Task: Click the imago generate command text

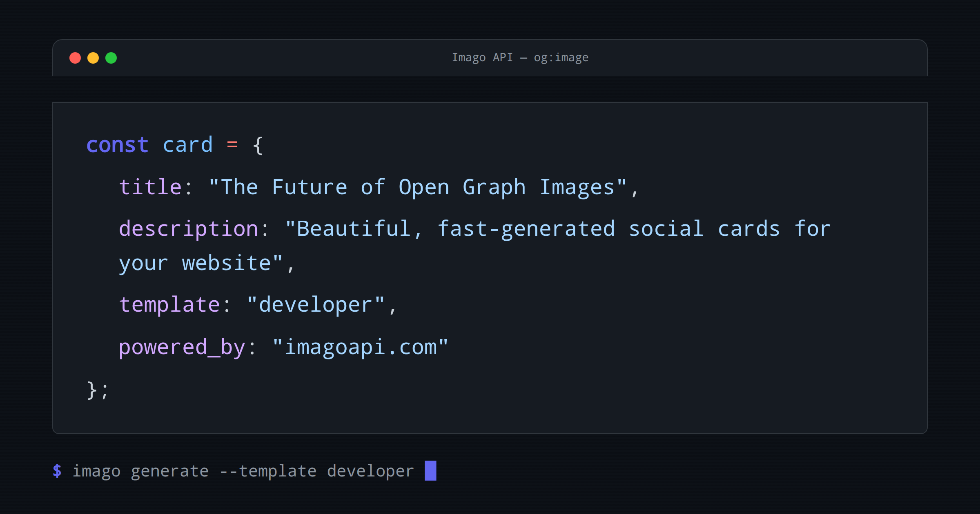Action: pos(141,471)
